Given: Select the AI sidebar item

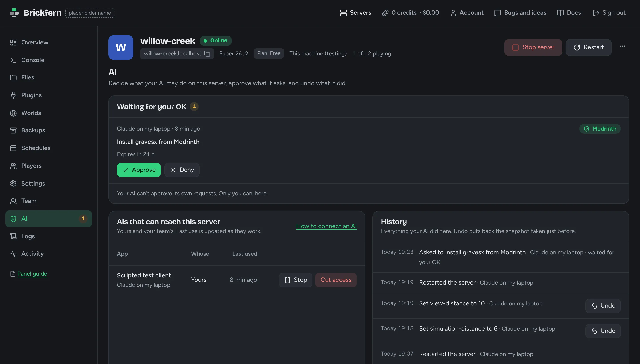Looking at the screenshot, I should click(x=49, y=219).
